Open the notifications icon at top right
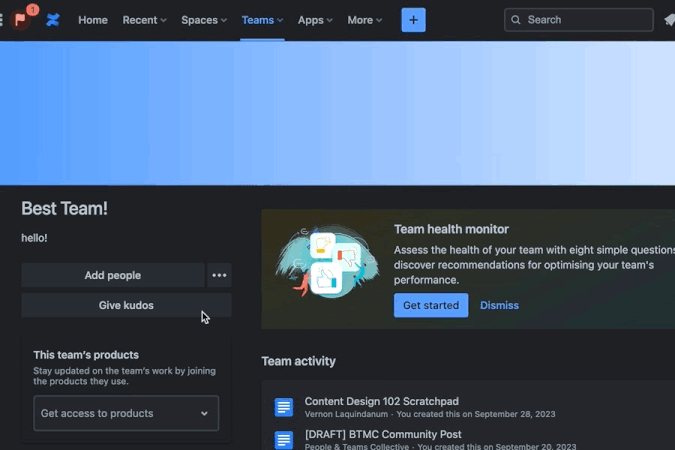This screenshot has height=450, width=675. pyautogui.click(x=669, y=20)
